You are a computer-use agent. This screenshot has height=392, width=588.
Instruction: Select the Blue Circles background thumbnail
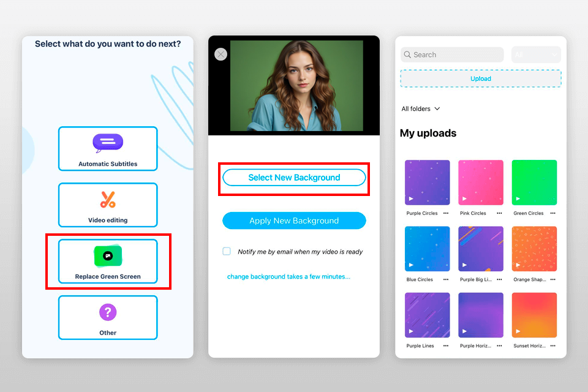pos(427,249)
